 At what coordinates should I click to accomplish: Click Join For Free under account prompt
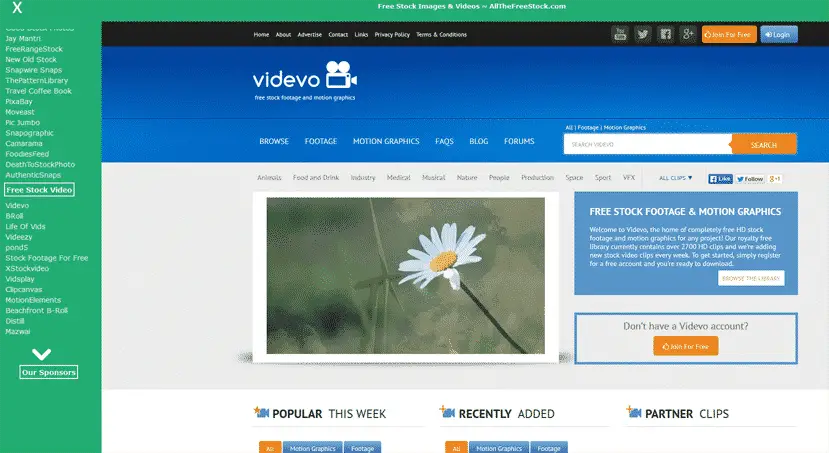(x=686, y=346)
